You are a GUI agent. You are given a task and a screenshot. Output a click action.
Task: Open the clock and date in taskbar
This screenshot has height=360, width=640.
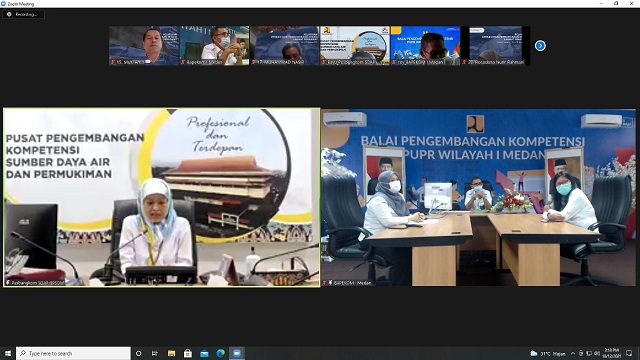tap(611, 353)
